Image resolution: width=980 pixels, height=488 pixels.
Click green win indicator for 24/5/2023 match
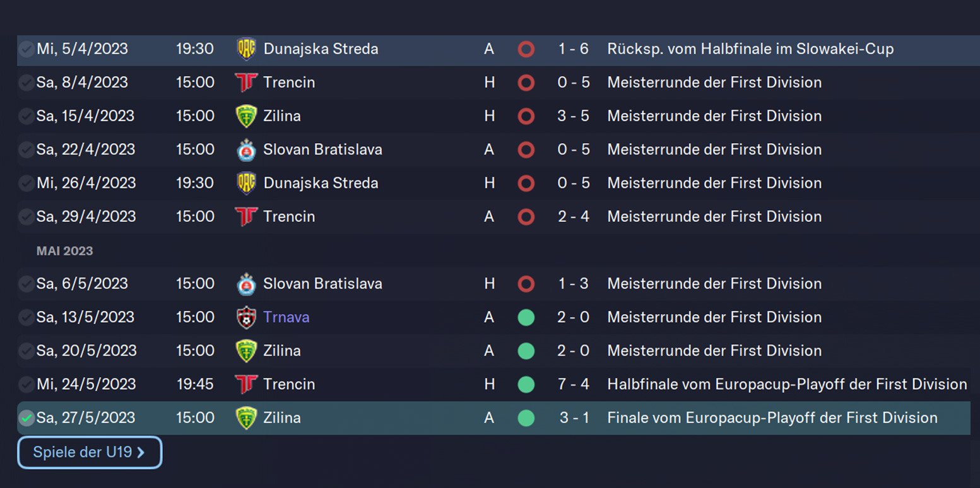526,385
